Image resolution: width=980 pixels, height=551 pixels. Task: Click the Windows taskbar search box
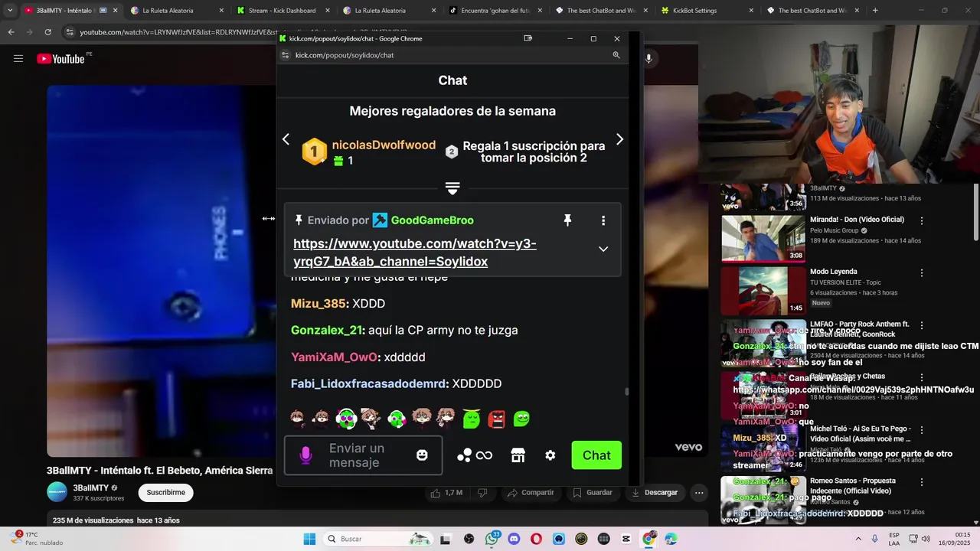click(378, 539)
